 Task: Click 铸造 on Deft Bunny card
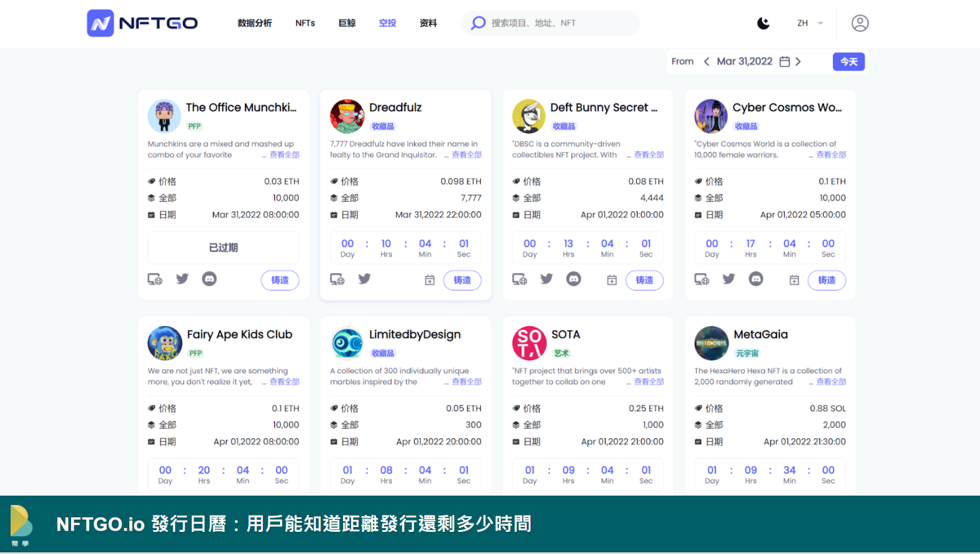pyautogui.click(x=644, y=280)
